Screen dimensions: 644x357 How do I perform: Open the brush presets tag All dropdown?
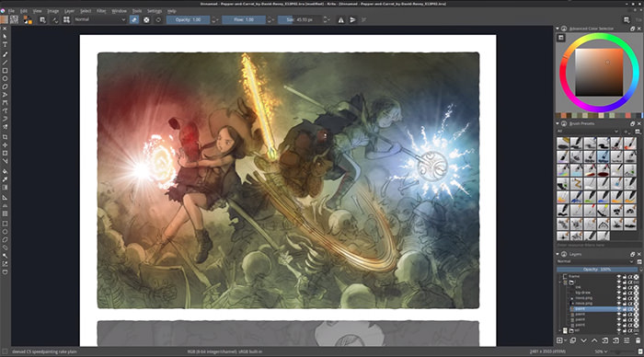coord(587,132)
